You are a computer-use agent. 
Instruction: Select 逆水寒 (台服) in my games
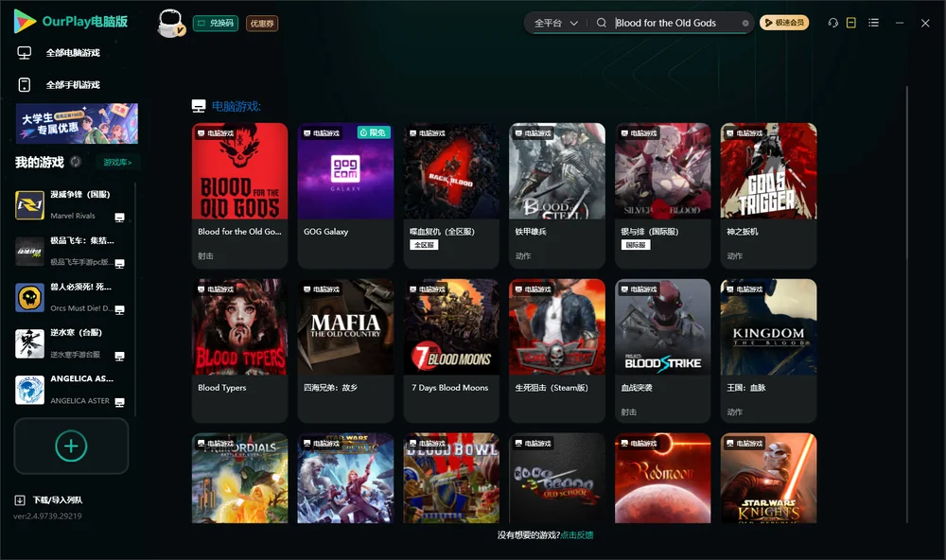(x=71, y=343)
